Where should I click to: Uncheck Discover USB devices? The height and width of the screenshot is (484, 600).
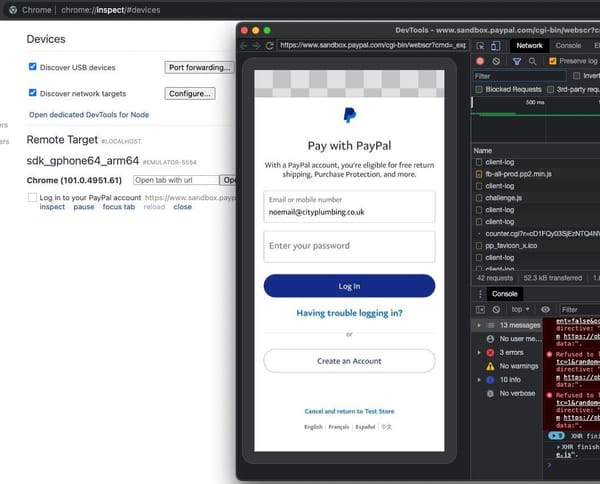pos(33,67)
